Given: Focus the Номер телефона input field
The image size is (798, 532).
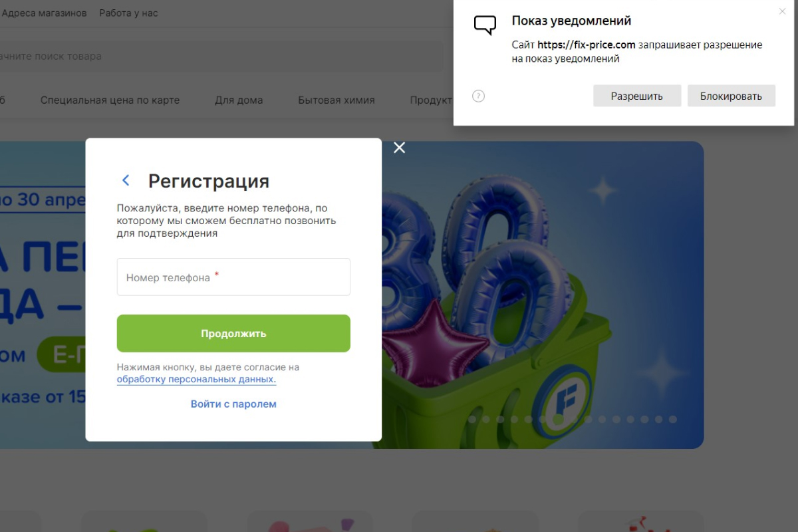Looking at the screenshot, I should coord(233,277).
